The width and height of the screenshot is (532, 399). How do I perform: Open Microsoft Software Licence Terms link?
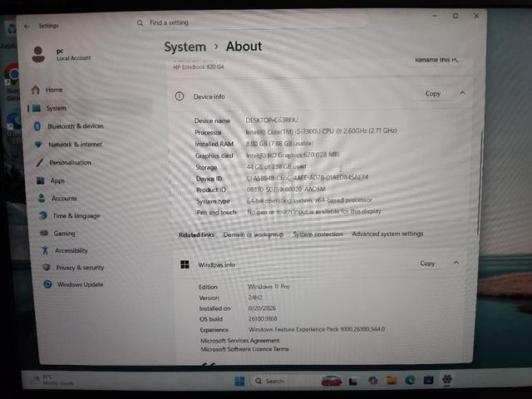pos(244,349)
